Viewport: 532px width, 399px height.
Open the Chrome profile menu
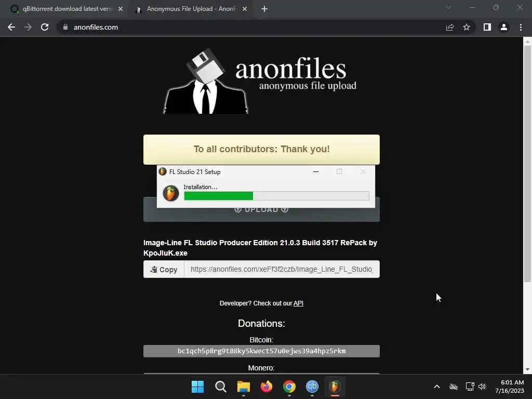tap(504, 27)
